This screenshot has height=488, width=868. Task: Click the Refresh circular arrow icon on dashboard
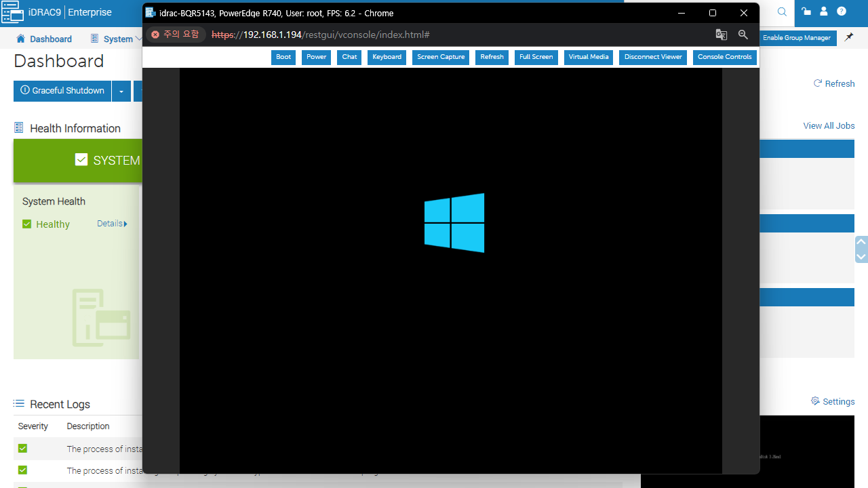pos(818,83)
